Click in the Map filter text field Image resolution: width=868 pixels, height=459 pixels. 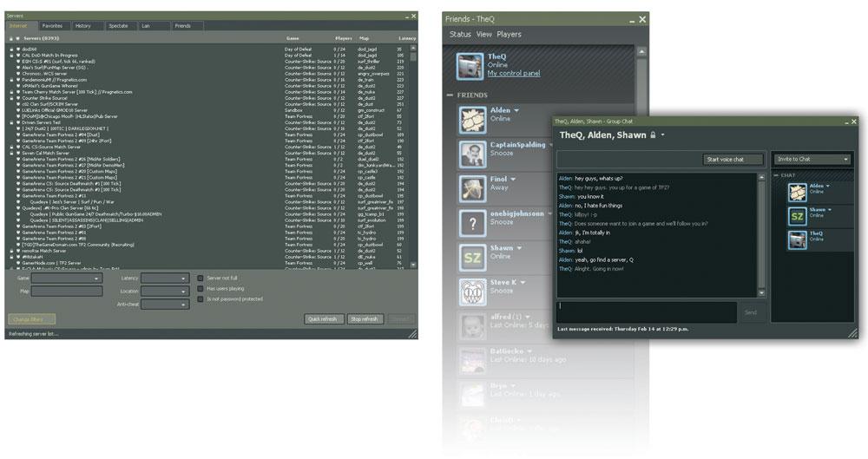[67, 292]
